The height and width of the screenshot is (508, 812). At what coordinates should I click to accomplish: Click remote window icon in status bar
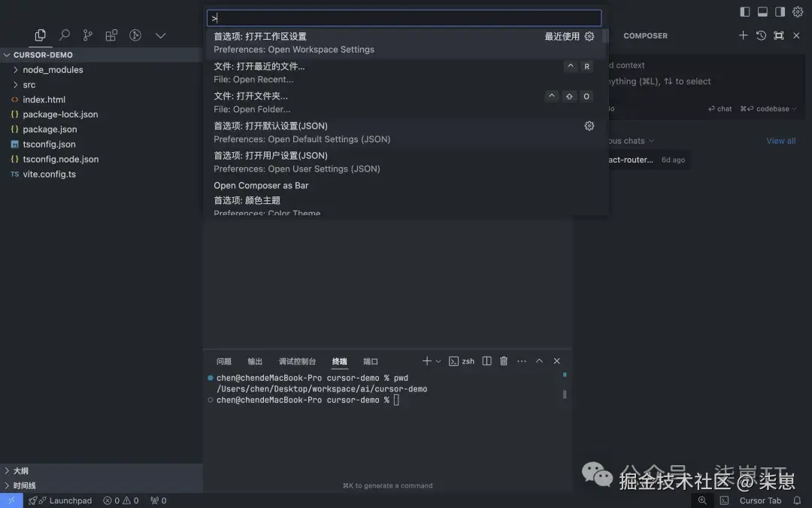[11, 500]
